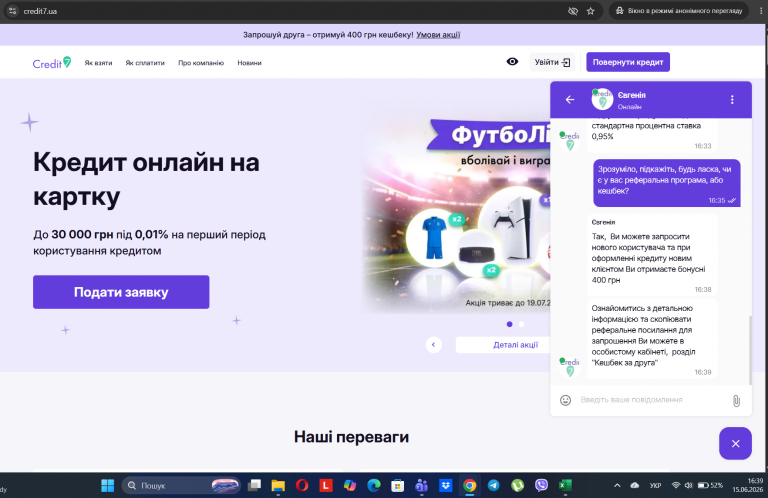The width and height of the screenshot is (768, 498).
Task: Click the ФутбоЛіга promo banner image
Action: click(456, 207)
